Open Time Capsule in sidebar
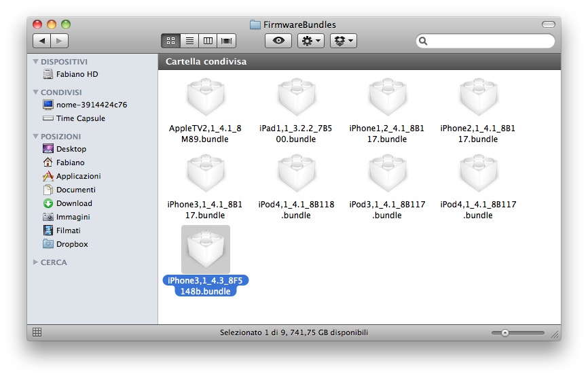This screenshot has width=588, height=378. [80, 118]
